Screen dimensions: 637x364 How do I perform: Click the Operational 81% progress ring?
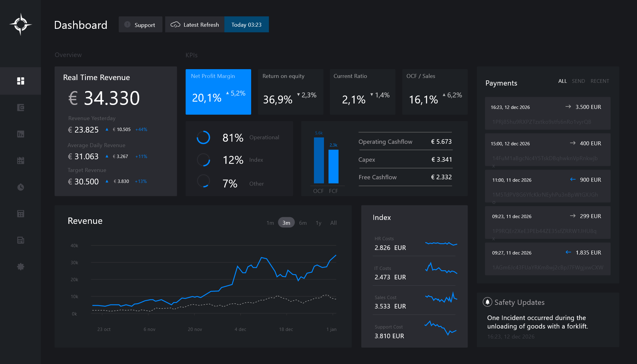[x=203, y=137]
